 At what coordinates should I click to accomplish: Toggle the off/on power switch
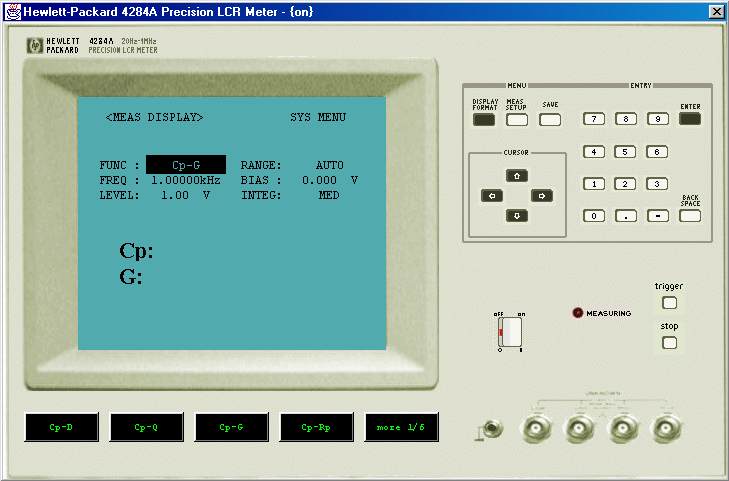tap(510, 332)
